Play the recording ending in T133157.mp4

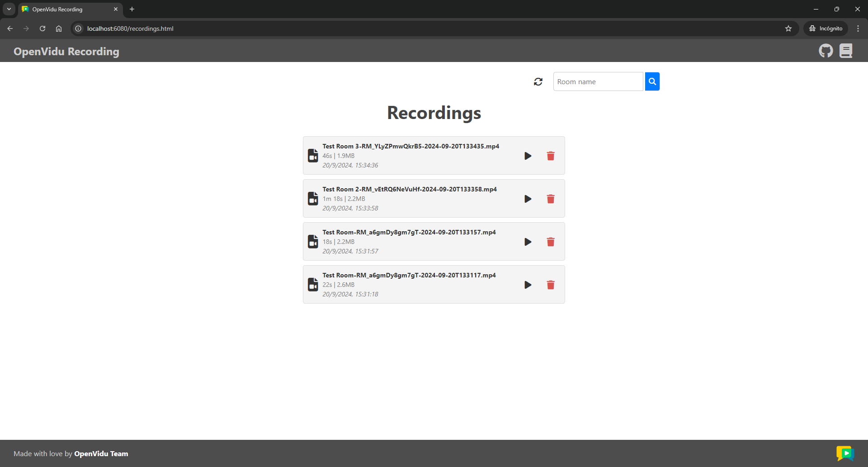(x=528, y=242)
